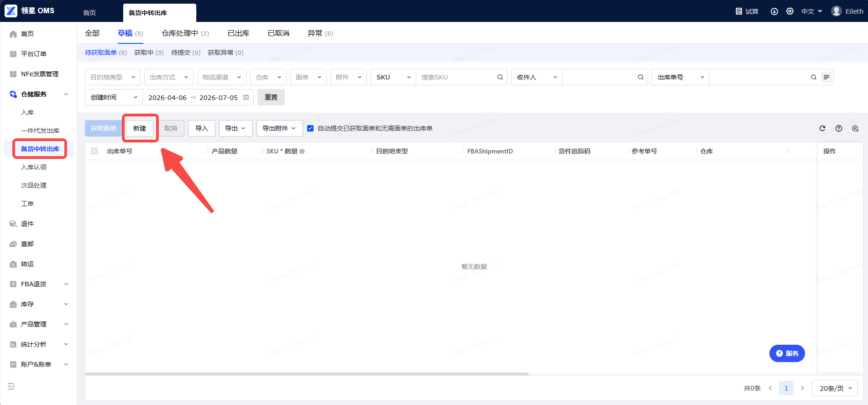Click the 首页 home icon in sidebar

(13, 34)
